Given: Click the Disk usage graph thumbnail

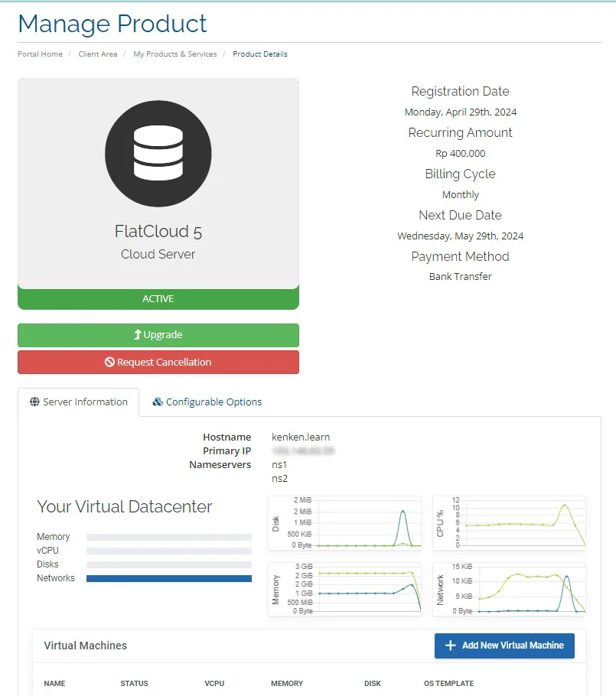Looking at the screenshot, I should point(345,523).
